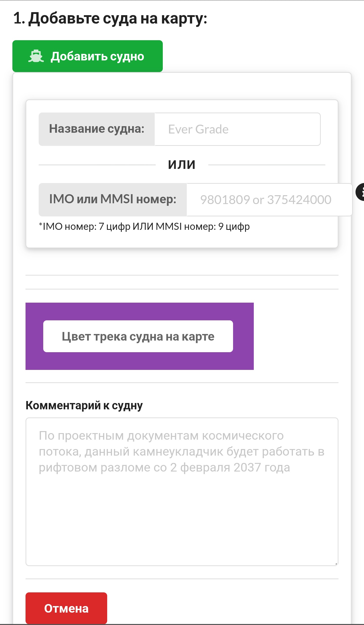Click the black info icon at right edge
Screen dimensions: 364x625
360,192
